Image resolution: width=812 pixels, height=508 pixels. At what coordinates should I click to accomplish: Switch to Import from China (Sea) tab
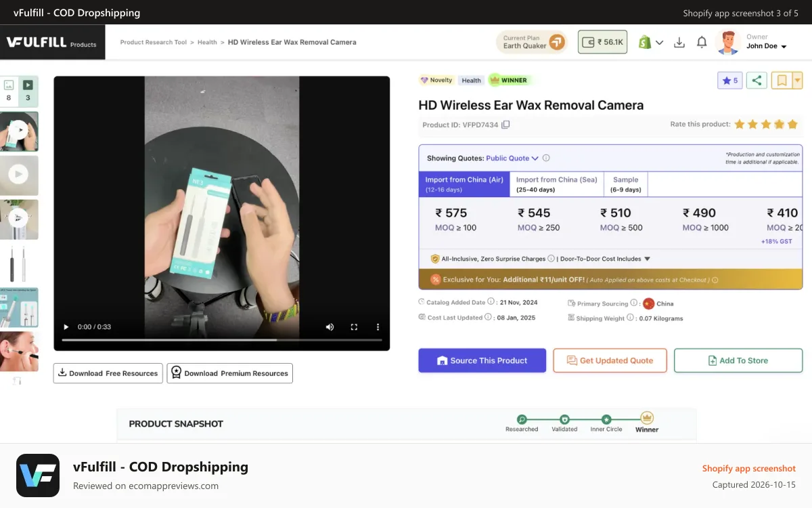[556, 184]
